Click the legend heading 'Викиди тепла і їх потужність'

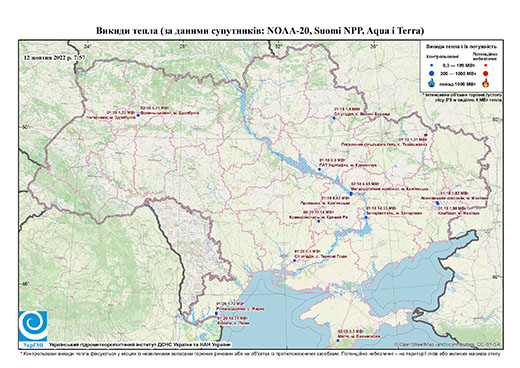click(461, 47)
